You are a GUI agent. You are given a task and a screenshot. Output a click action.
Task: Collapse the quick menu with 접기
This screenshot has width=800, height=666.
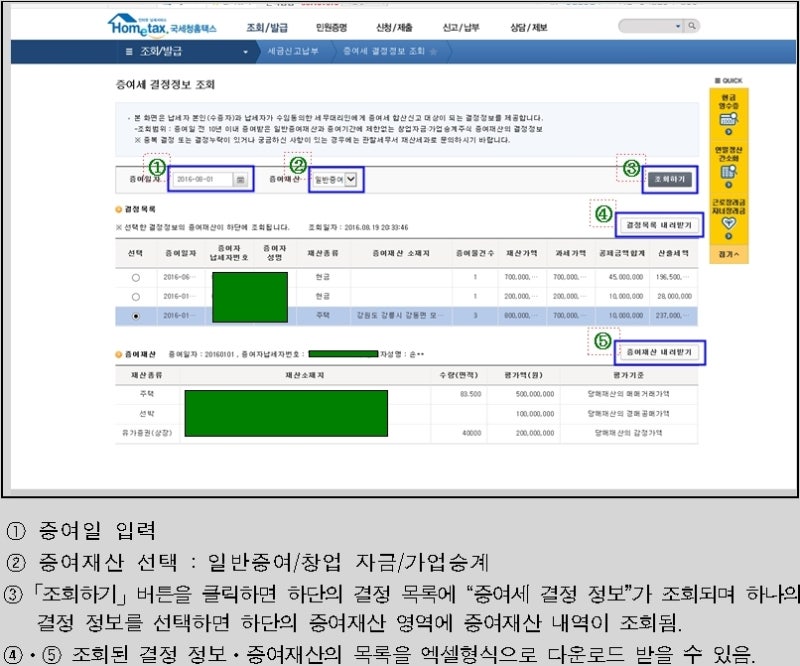pyautogui.click(x=729, y=254)
